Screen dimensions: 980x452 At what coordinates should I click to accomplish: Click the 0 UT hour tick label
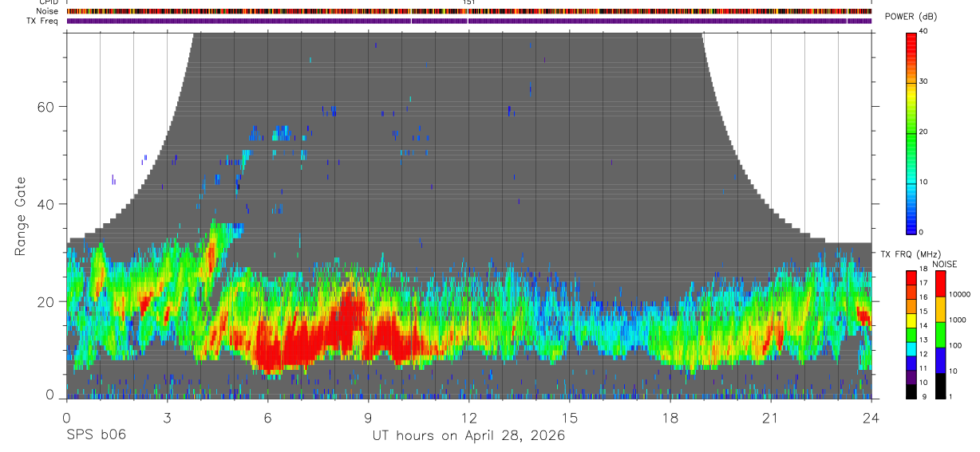coord(66,418)
